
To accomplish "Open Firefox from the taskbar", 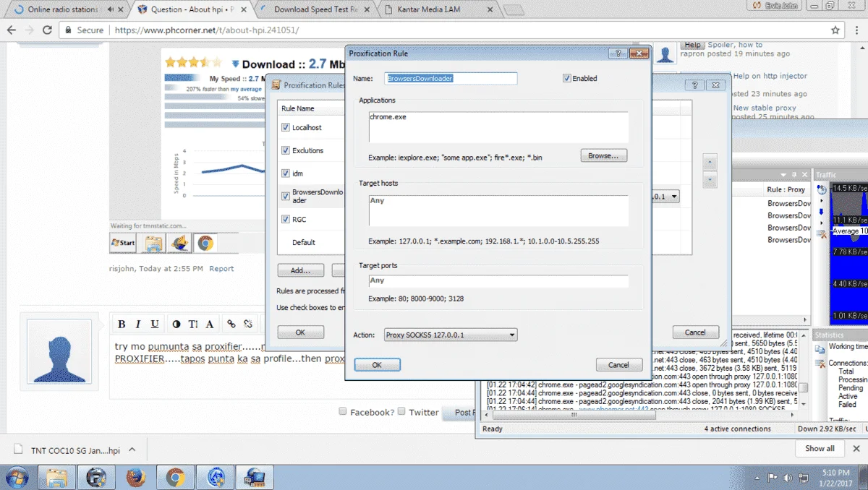I will (135, 477).
